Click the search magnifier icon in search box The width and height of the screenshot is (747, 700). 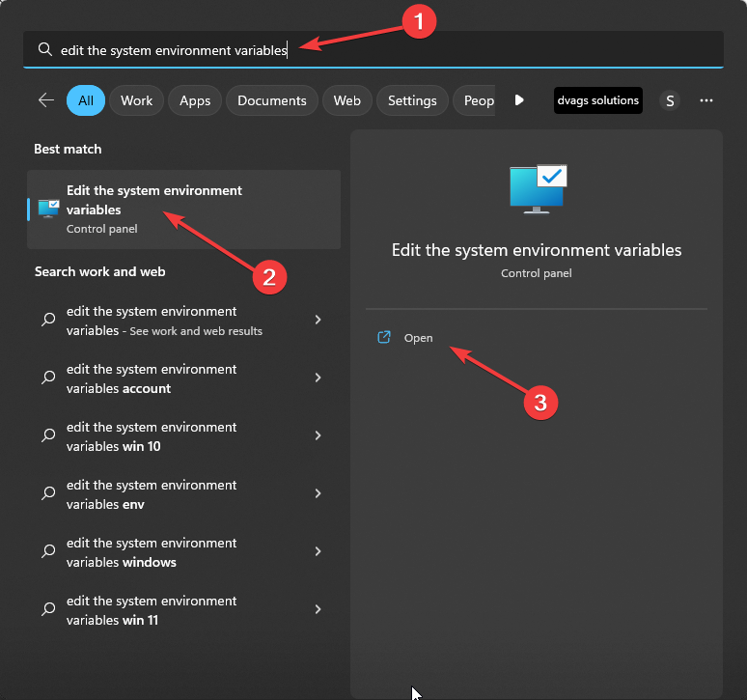pyautogui.click(x=44, y=49)
